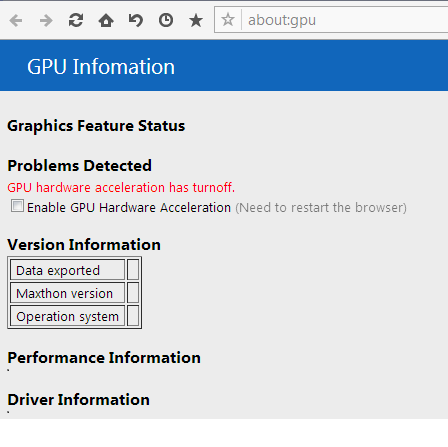Select the Maxthon version table row
448x447 pixels.
(74, 293)
